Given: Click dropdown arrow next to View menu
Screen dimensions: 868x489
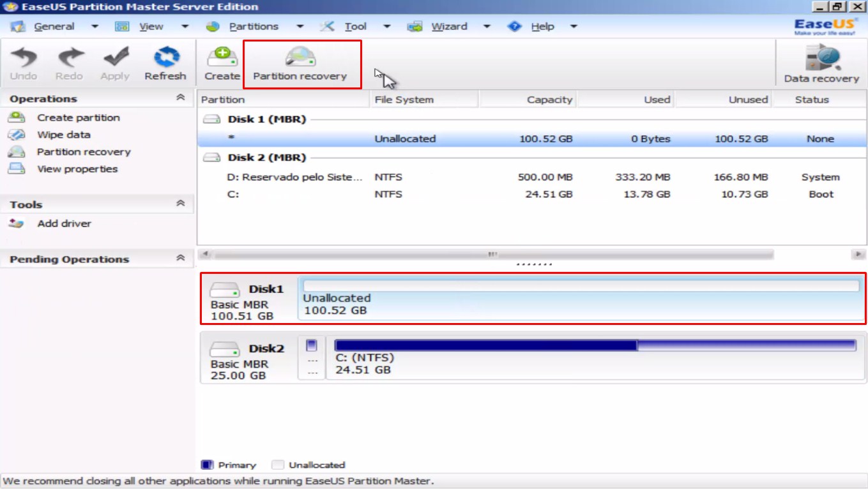Looking at the screenshot, I should 185,27.
